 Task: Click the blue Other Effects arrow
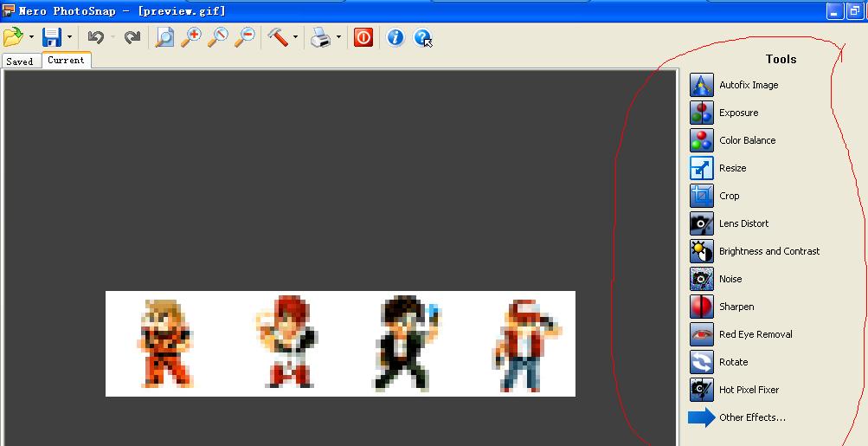point(701,417)
